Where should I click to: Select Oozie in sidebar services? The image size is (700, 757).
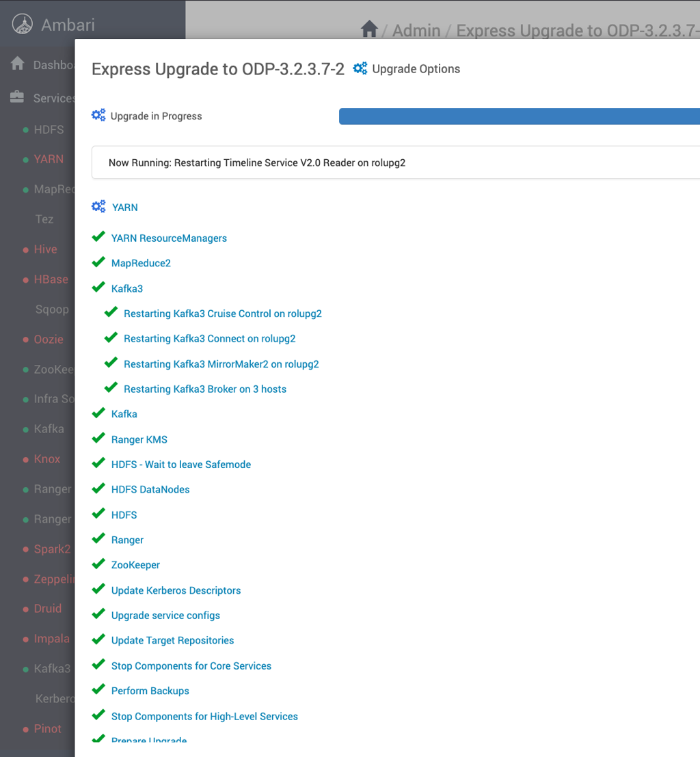[49, 340]
